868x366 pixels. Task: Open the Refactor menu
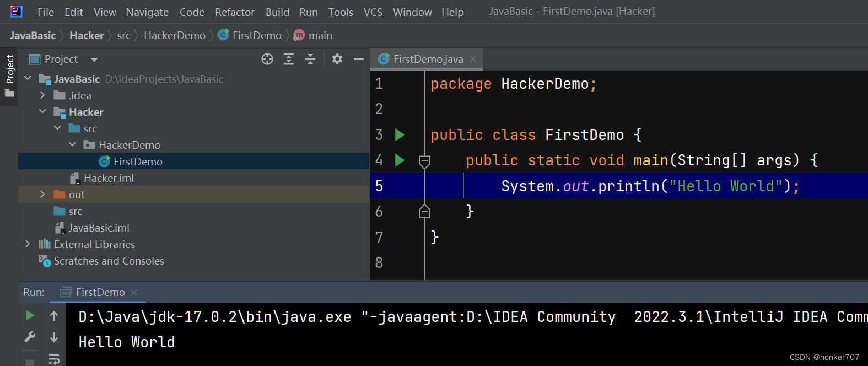click(x=234, y=12)
